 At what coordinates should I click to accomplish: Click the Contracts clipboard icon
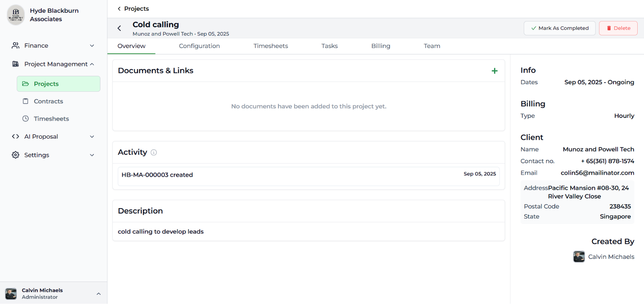[x=25, y=101]
